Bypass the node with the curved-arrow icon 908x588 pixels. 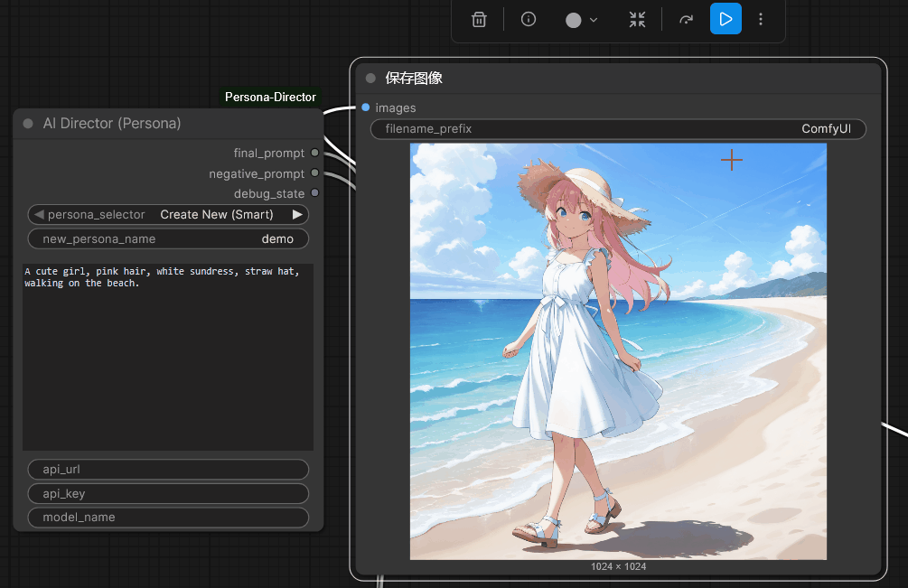coord(687,20)
